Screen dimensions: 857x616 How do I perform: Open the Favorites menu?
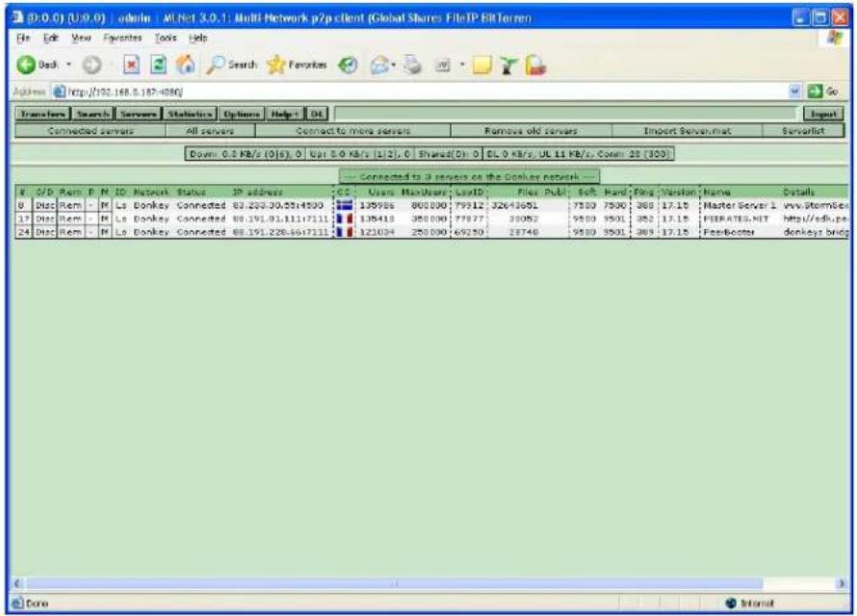point(122,38)
